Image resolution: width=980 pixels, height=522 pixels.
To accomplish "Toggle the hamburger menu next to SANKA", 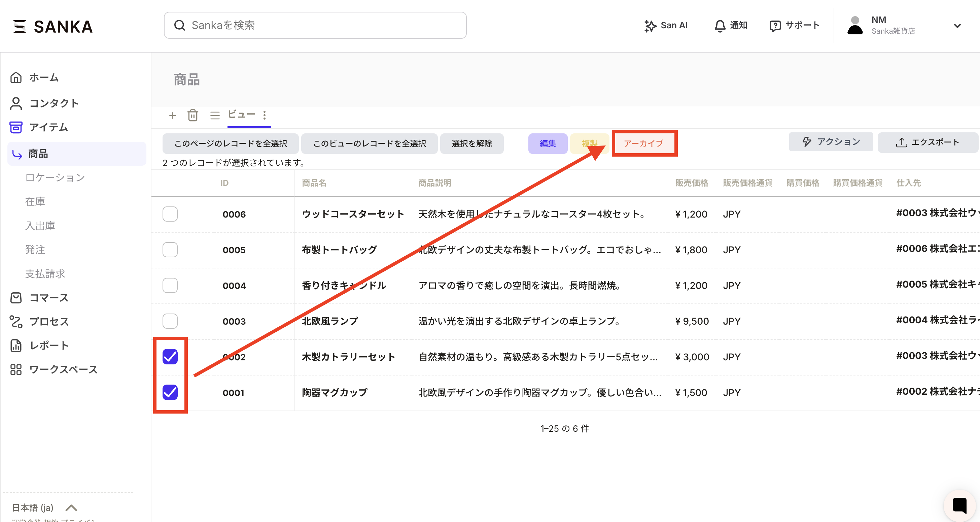I will [20, 27].
